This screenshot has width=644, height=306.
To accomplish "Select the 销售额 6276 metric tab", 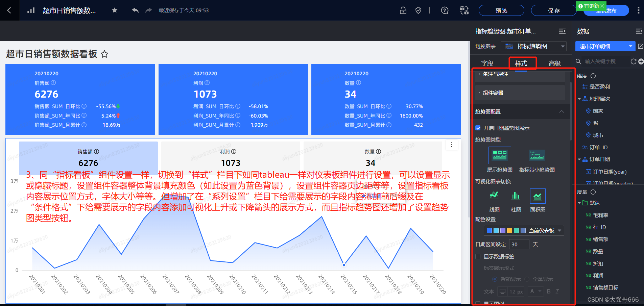I will 88,158.
